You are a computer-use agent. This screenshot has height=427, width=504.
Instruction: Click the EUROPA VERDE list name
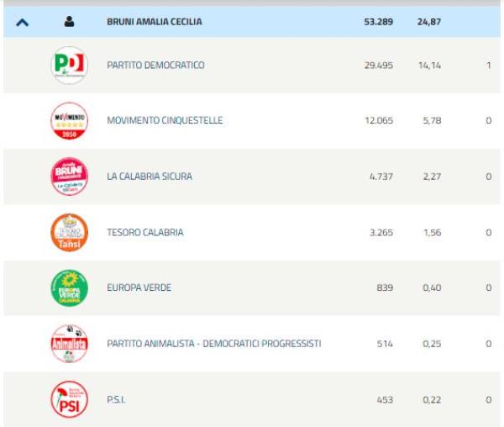tap(139, 287)
